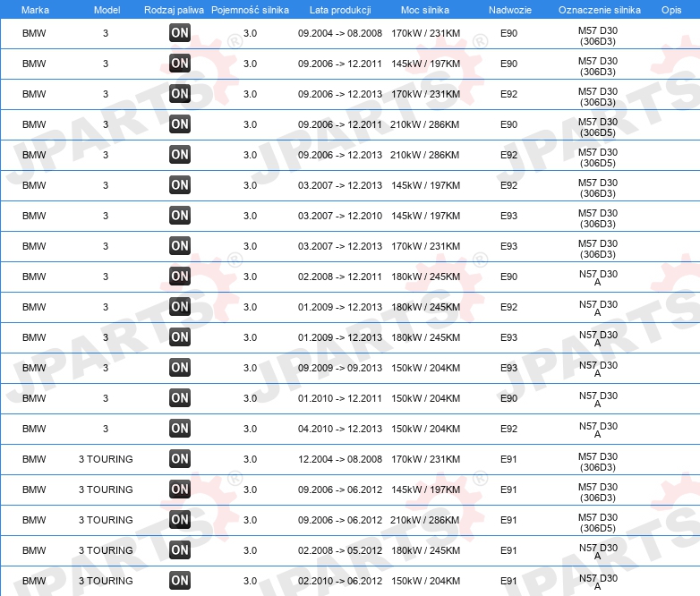Viewport: 700px width, 596px height.
Task: Click the ON icon for E93 03.2007 -> 12.2010 row
Action: 180,215
